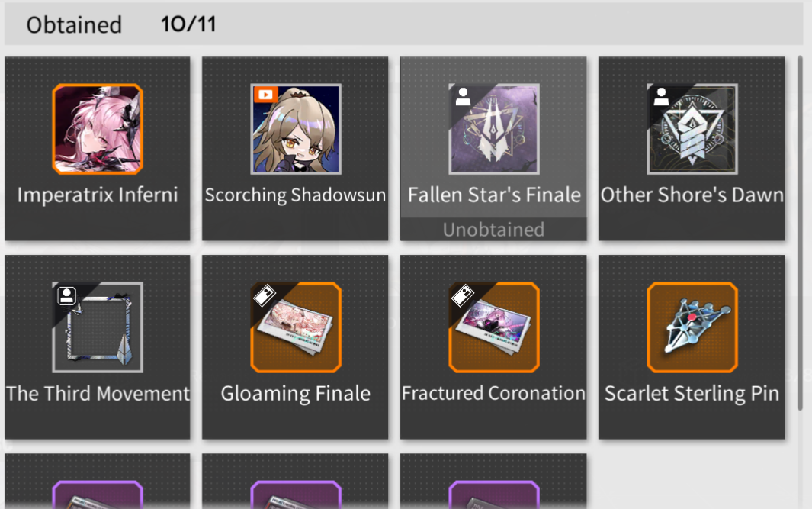The image size is (812, 509).
Task: Click the Scarlet Sterling Pin item icon
Action: (x=692, y=327)
